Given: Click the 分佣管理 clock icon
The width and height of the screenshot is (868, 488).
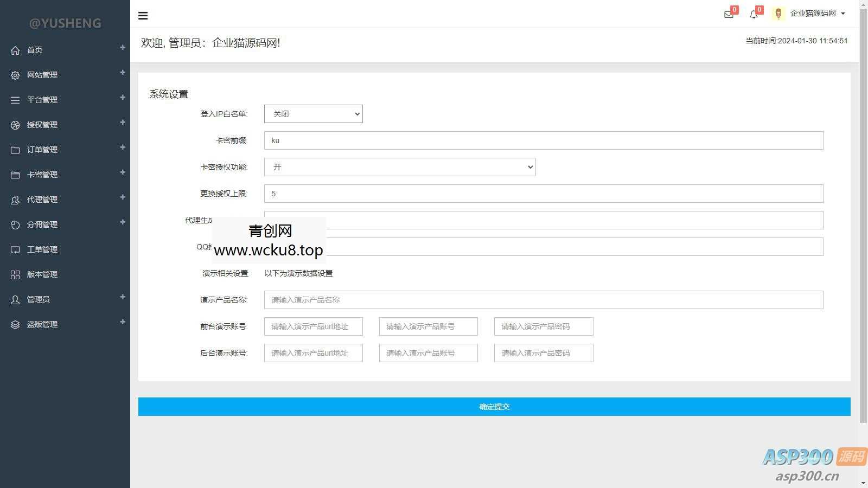Looking at the screenshot, I should (15, 224).
